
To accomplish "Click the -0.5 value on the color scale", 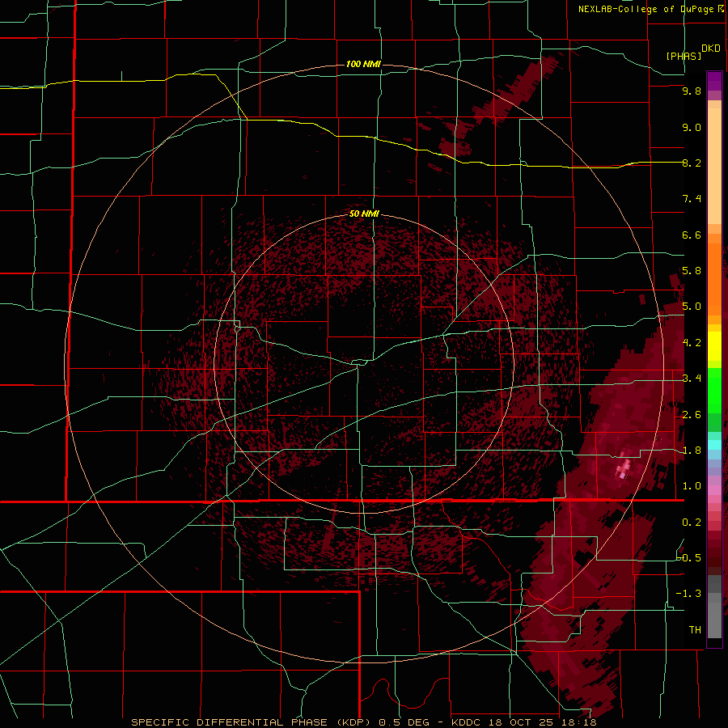I will pyautogui.click(x=688, y=558).
